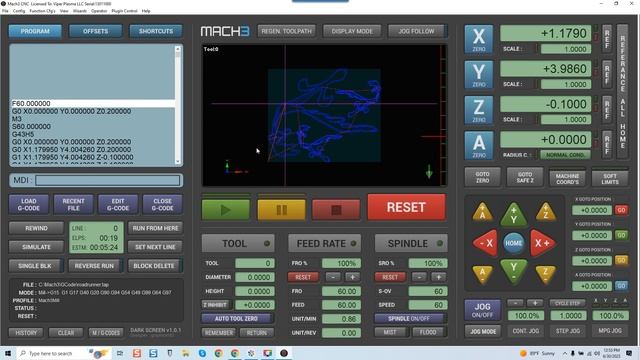Decrease feed rate override with minus button

[333, 277]
